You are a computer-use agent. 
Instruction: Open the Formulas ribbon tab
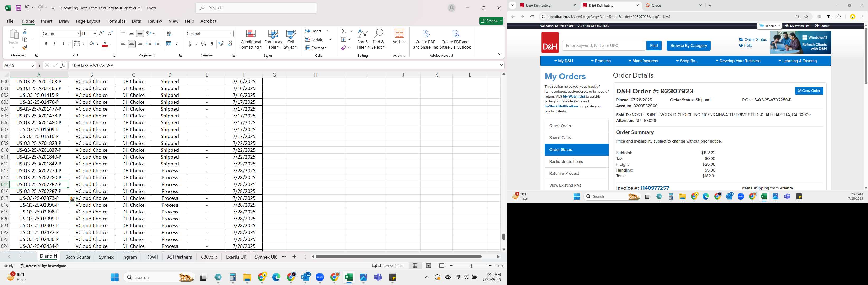click(116, 21)
